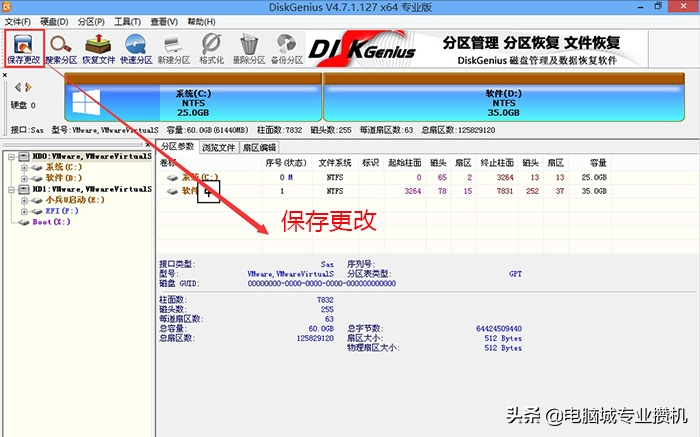
Task: Click the 序号(状态) column header
Action: pos(286,163)
